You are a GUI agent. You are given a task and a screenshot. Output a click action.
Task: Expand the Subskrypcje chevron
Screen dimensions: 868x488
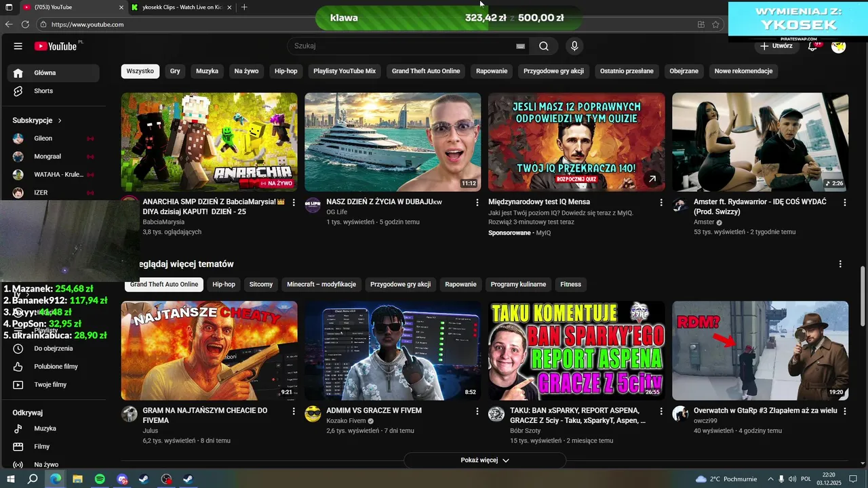60,121
